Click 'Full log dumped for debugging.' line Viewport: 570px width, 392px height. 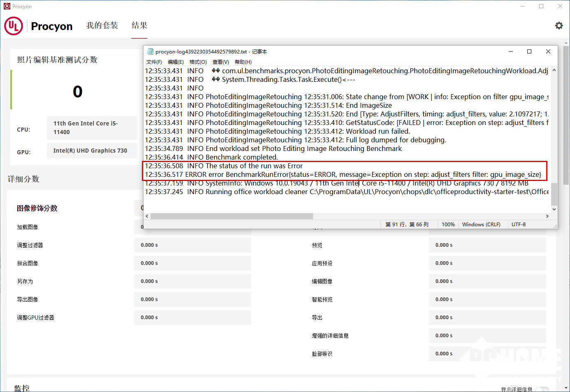click(295, 140)
